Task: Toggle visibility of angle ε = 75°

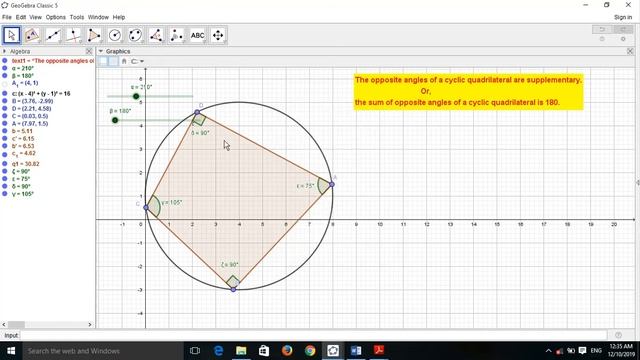Action: point(5,179)
